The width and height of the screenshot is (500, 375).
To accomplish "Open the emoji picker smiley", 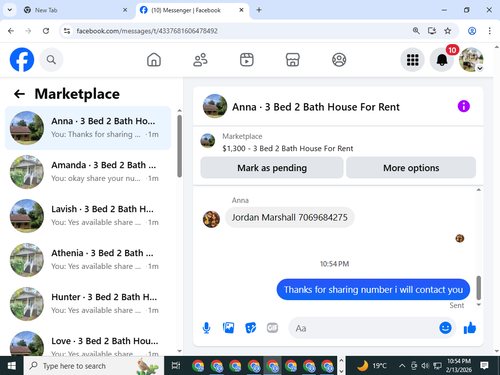I will [x=445, y=328].
